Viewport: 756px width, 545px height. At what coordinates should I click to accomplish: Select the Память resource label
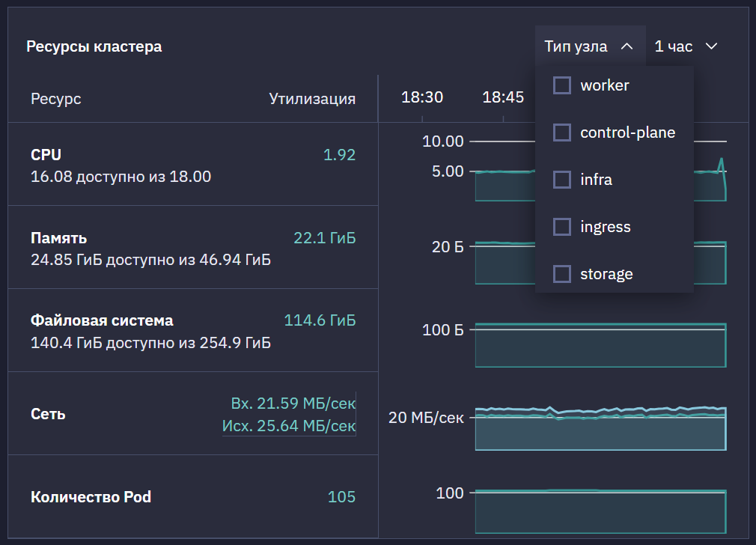tap(59, 238)
